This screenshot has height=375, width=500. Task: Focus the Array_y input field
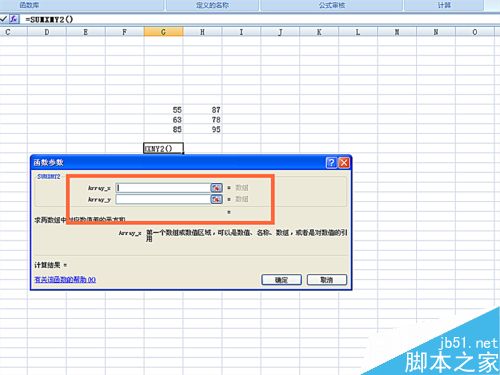click(x=163, y=199)
